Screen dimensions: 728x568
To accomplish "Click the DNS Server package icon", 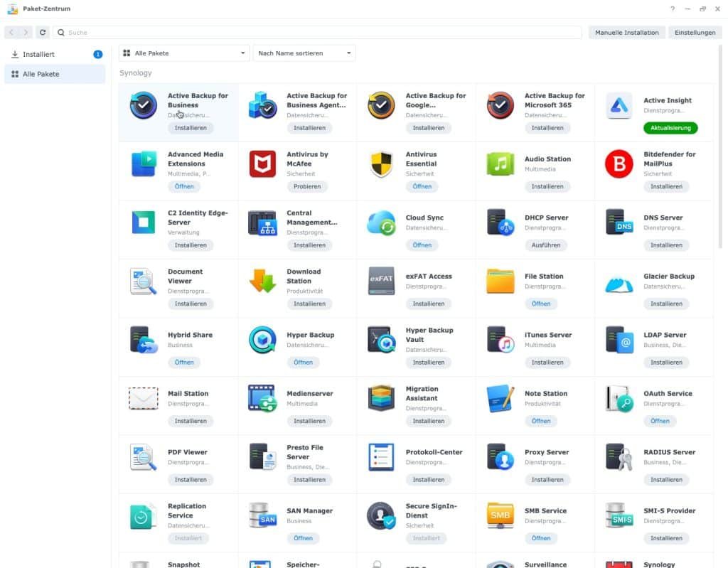I will click(619, 222).
